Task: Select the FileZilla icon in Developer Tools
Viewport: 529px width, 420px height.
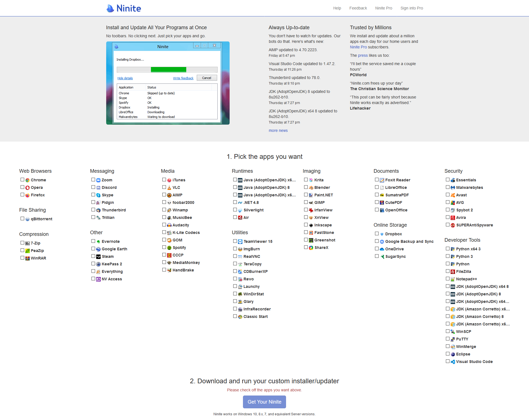Action: coord(453,271)
